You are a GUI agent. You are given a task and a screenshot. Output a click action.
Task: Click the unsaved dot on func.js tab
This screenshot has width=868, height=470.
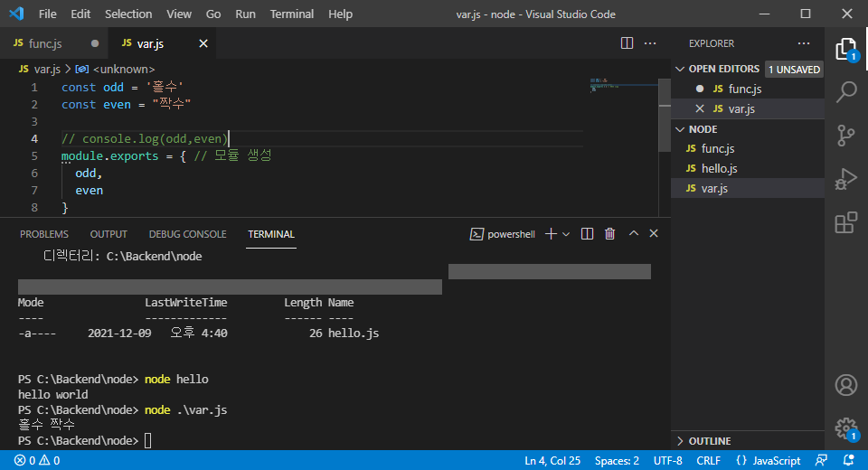(x=95, y=43)
